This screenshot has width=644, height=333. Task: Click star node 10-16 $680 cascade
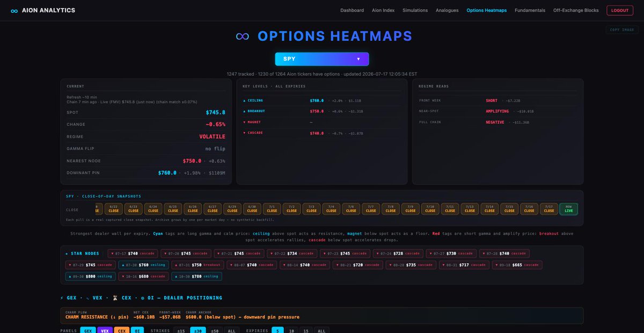(144, 276)
